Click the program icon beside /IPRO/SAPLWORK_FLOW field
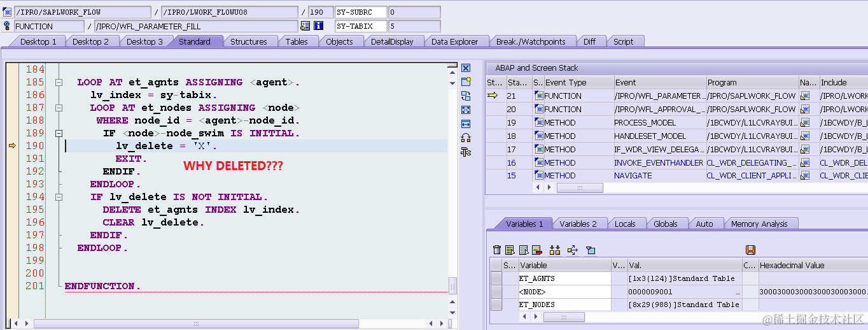Viewport: 868px width, 330px height. point(7,12)
